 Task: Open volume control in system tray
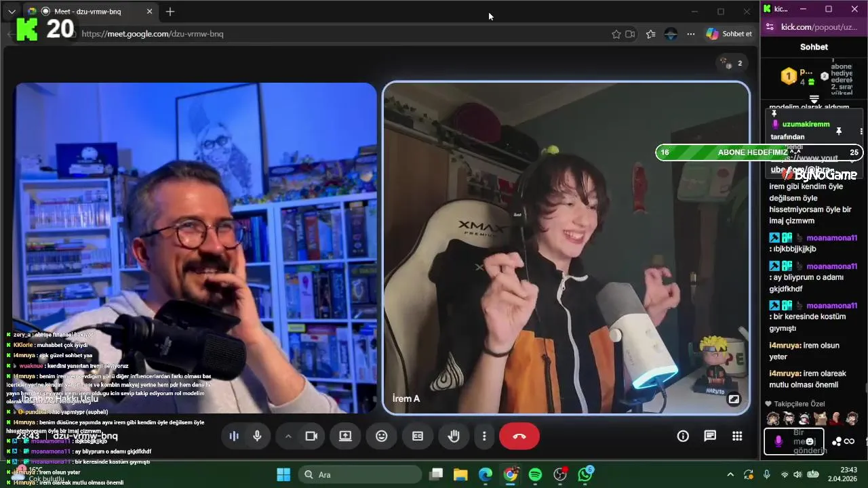797,474
